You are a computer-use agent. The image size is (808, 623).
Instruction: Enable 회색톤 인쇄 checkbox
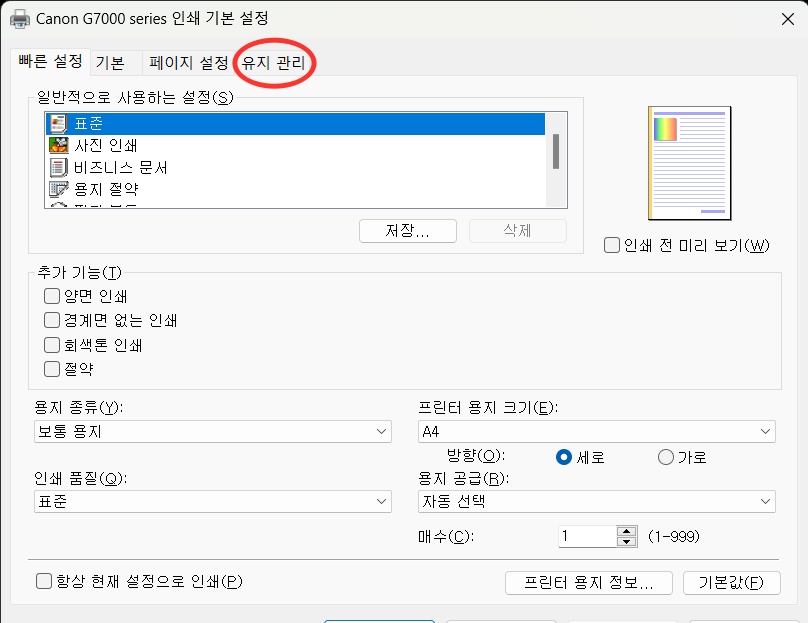tap(52, 345)
